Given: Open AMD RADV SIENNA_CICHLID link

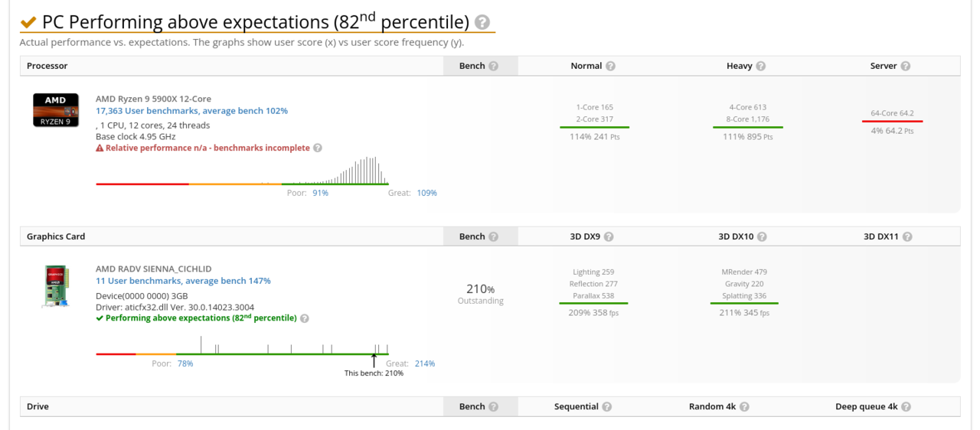Looking at the screenshot, I should 153,269.
